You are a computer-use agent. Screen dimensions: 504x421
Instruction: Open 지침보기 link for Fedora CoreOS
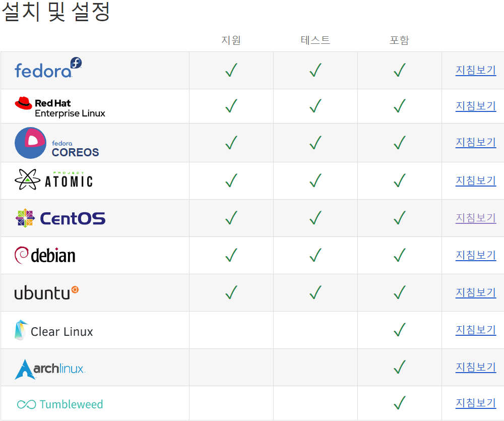tap(476, 142)
